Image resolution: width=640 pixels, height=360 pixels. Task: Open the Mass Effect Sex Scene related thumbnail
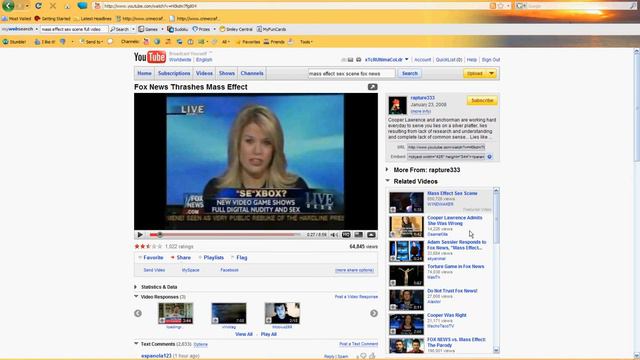click(406, 202)
